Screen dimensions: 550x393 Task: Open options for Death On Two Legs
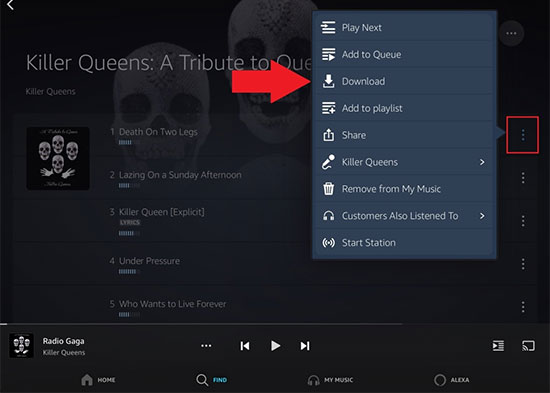coord(523,135)
